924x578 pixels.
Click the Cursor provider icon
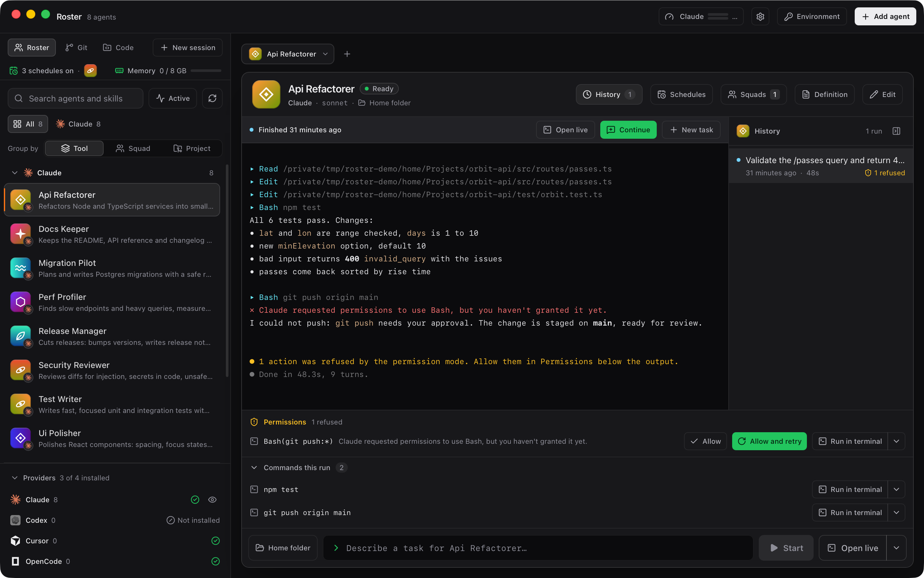[15, 541]
